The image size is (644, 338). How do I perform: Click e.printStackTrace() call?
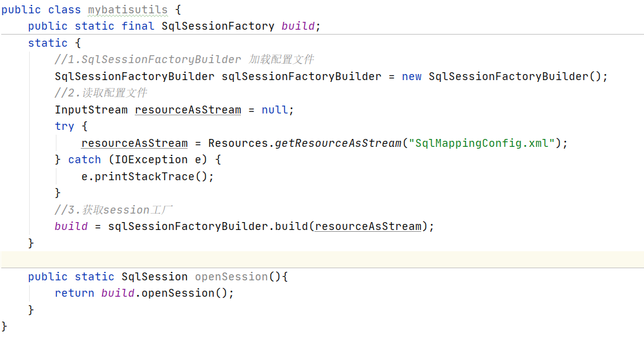pyautogui.click(x=144, y=177)
